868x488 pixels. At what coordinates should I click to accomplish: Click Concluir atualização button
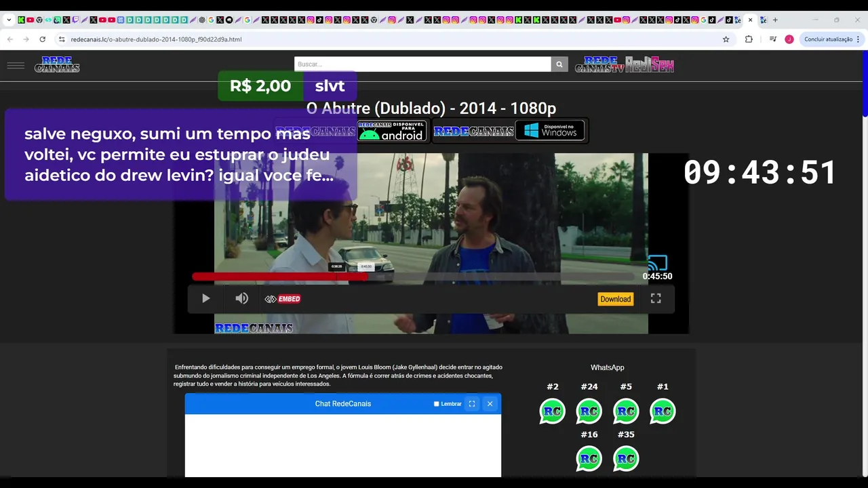[828, 39]
